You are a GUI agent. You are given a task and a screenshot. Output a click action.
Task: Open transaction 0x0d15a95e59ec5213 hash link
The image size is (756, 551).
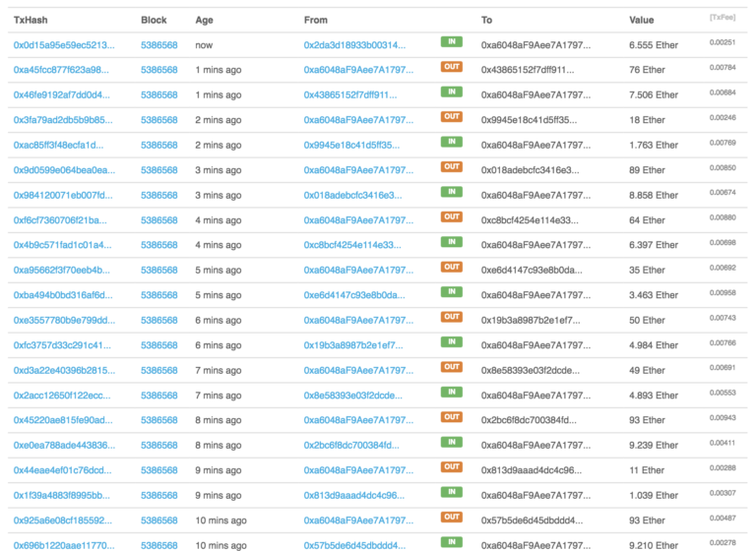[64, 45]
